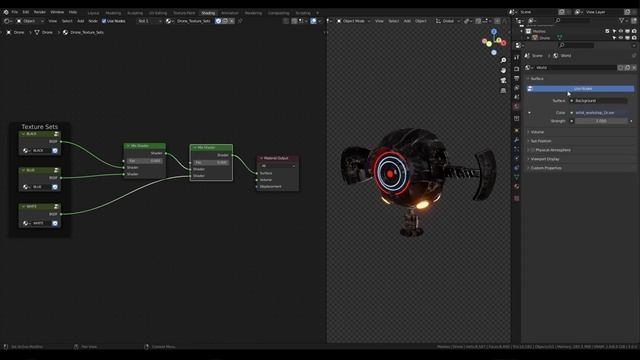The height and width of the screenshot is (360, 640).
Task: Switch to the Texture Paint workspace tab
Action: (184, 13)
